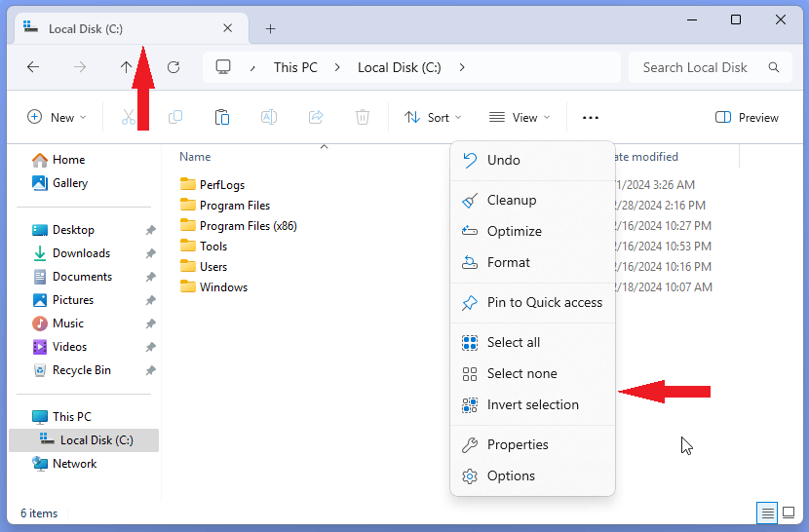Image resolution: width=809 pixels, height=532 pixels.
Task: Select the Users folder
Action: pyautogui.click(x=204, y=267)
